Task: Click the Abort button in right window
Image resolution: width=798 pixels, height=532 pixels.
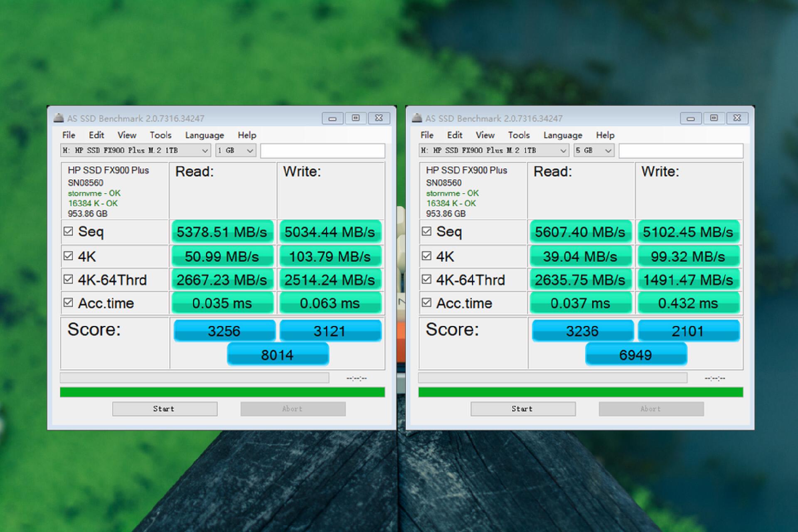Action: (650, 409)
